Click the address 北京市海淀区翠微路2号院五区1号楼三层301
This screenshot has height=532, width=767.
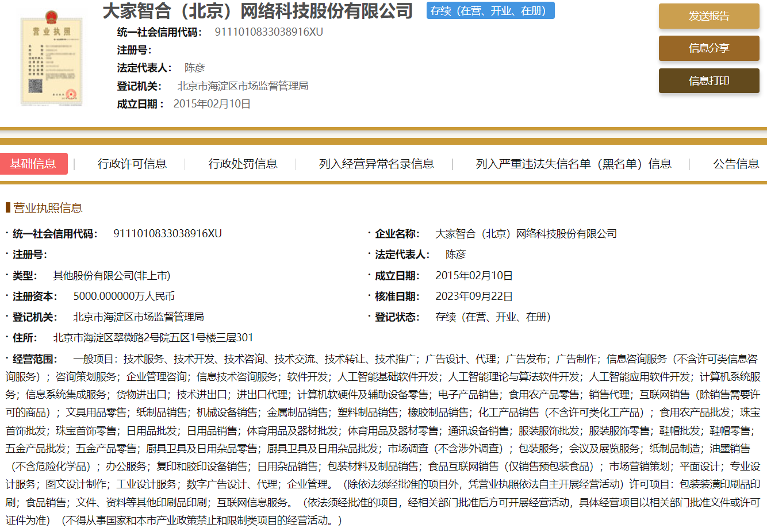click(153, 338)
